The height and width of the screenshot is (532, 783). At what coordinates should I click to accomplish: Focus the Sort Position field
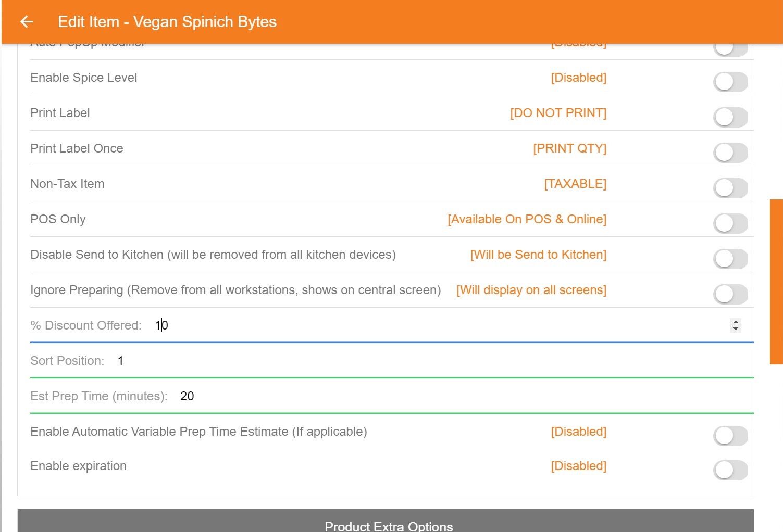click(x=417, y=361)
